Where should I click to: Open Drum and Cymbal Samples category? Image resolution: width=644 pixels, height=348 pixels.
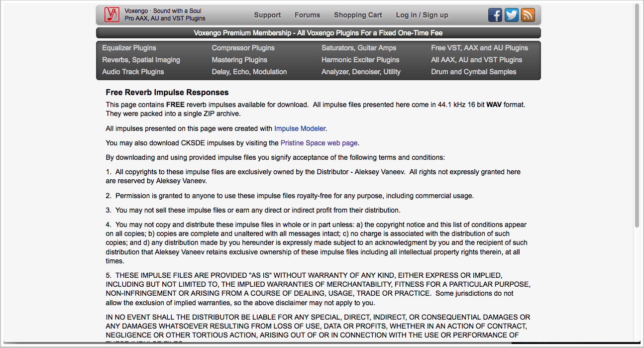(x=473, y=72)
